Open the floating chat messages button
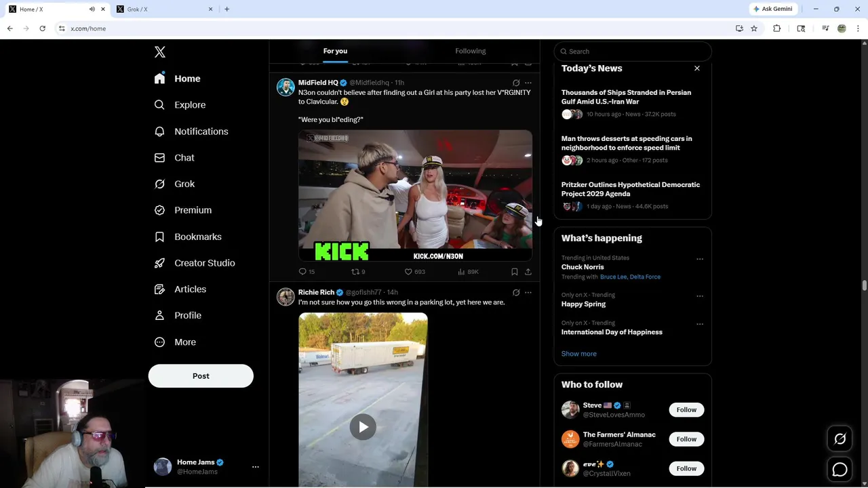The image size is (868, 488). point(840,469)
